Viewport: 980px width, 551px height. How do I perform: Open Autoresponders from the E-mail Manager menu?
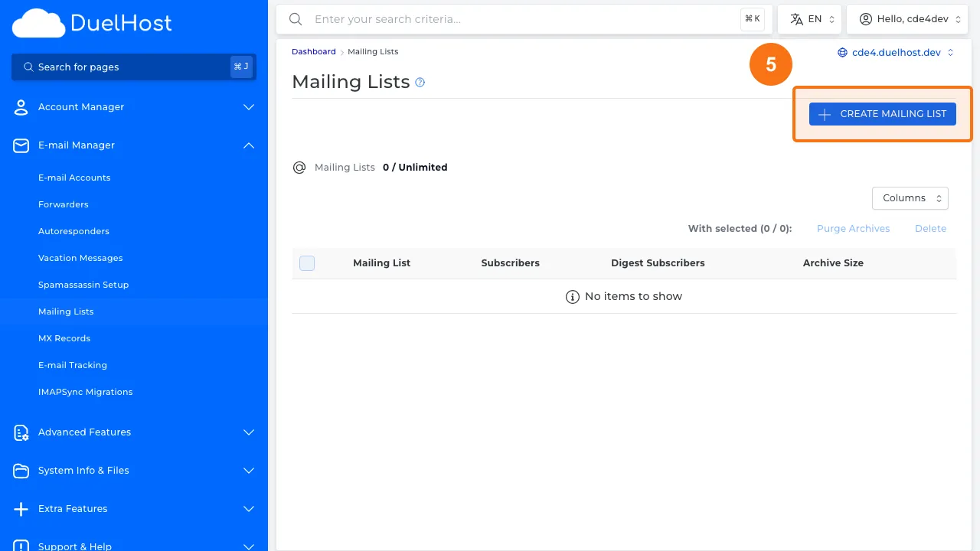[73, 231]
